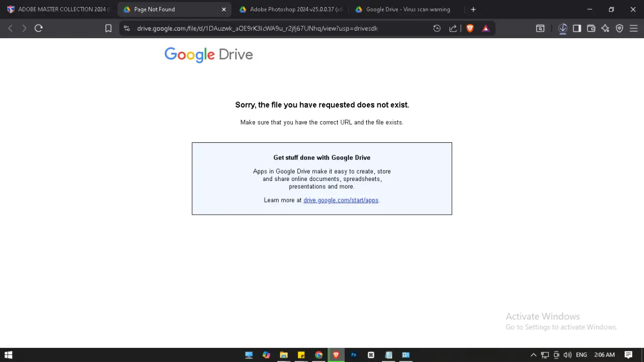Show hidden system tray icons
The image size is (644, 362).
533,355
